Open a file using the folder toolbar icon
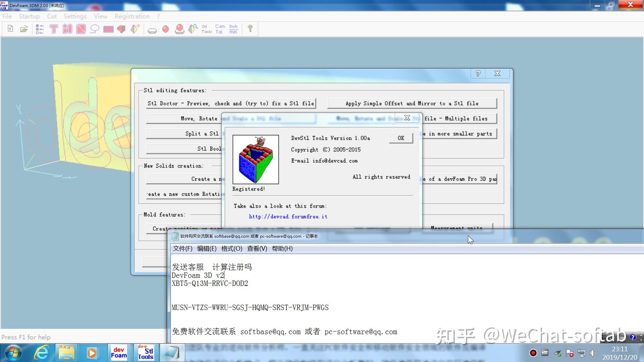The image size is (644, 362). click(24, 29)
